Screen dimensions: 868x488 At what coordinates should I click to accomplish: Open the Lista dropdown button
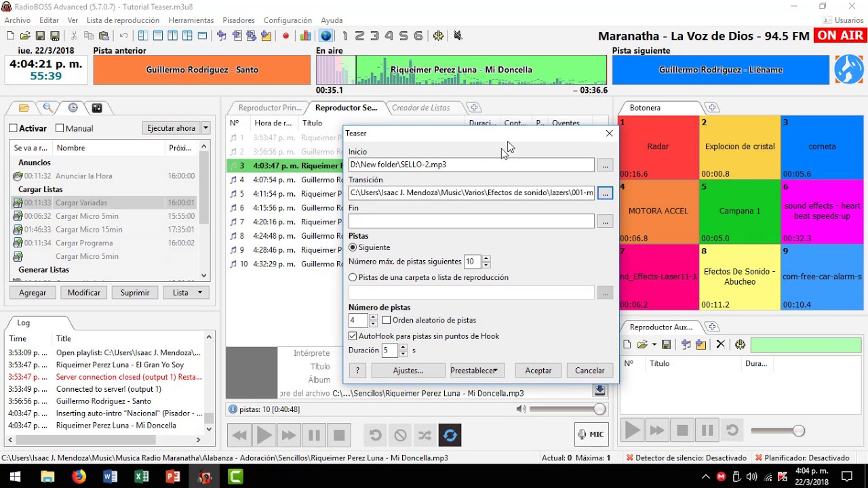[186, 292]
